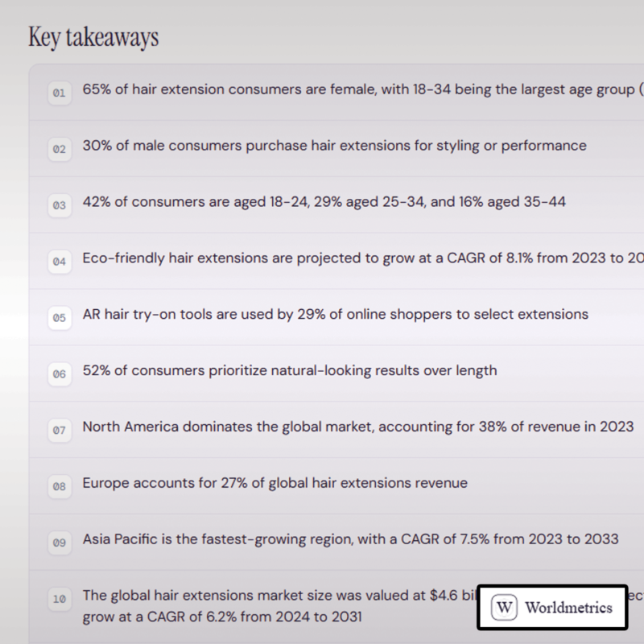
Task: Click the AR hair try-on tools statement
Action: click(335, 315)
